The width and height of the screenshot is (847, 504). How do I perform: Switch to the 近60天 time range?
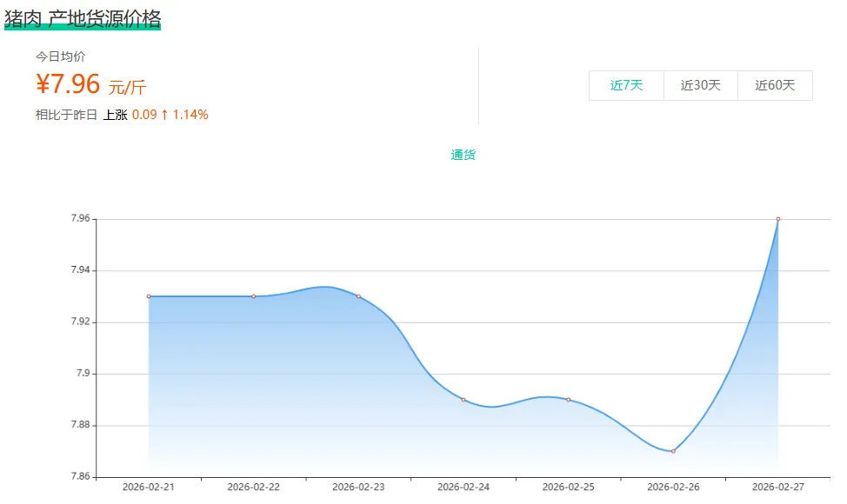775,85
